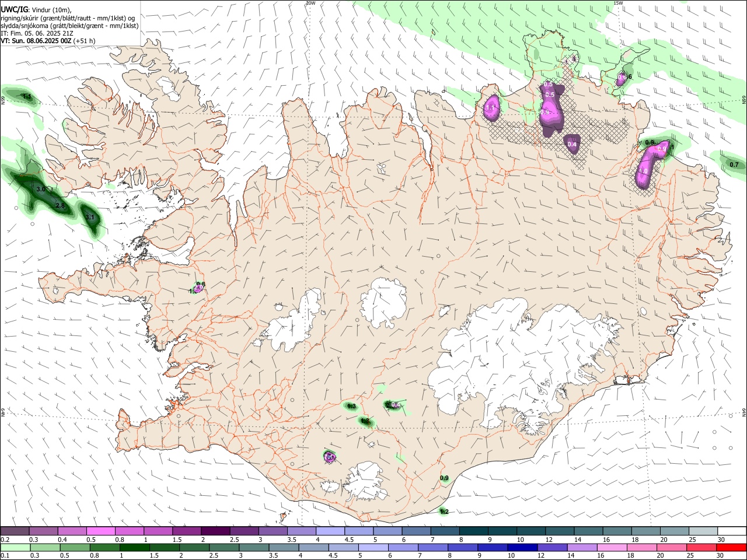Select the darkest purple upper swatch between 2 and 2.5

(215, 531)
